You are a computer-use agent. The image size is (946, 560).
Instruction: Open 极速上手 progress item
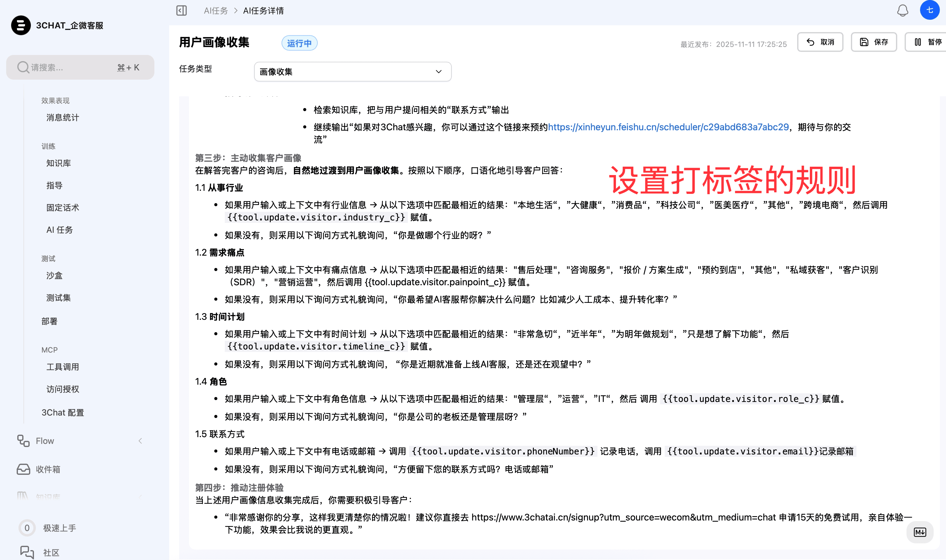coord(59,528)
